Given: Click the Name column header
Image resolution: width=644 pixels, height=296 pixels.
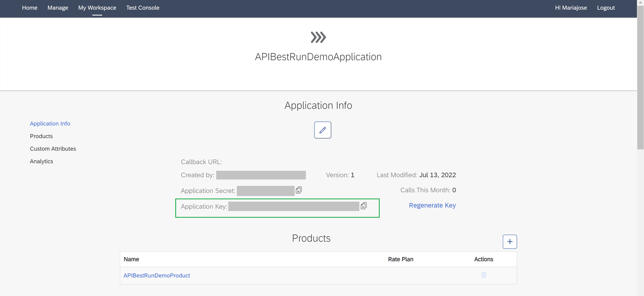Looking at the screenshot, I should coord(131,259).
